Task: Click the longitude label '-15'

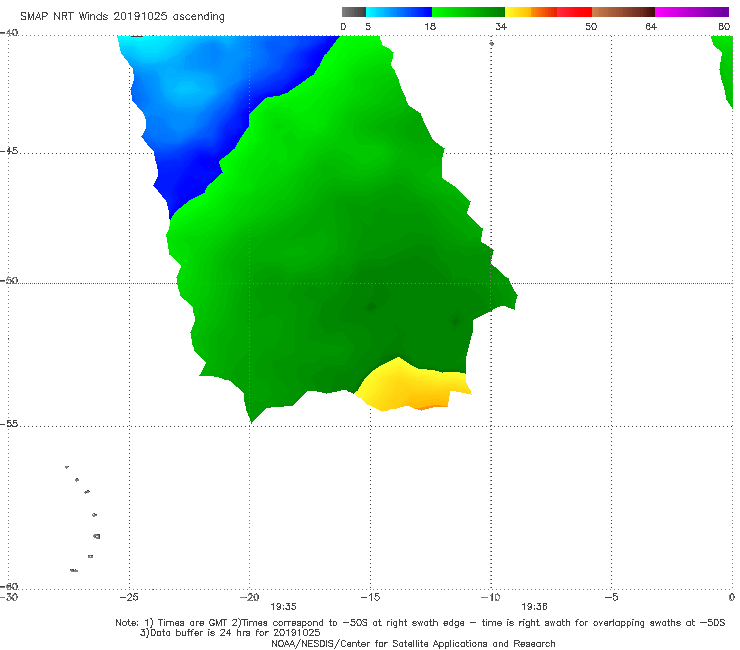Action: pyautogui.click(x=370, y=597)
